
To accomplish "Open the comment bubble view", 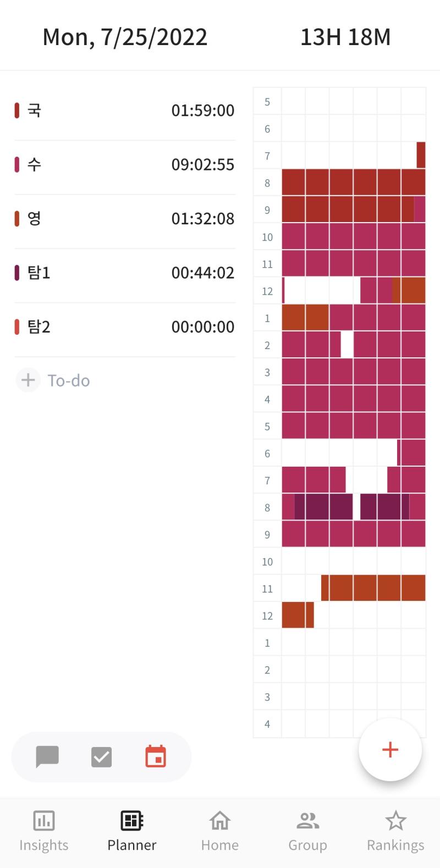I will 47,756.
